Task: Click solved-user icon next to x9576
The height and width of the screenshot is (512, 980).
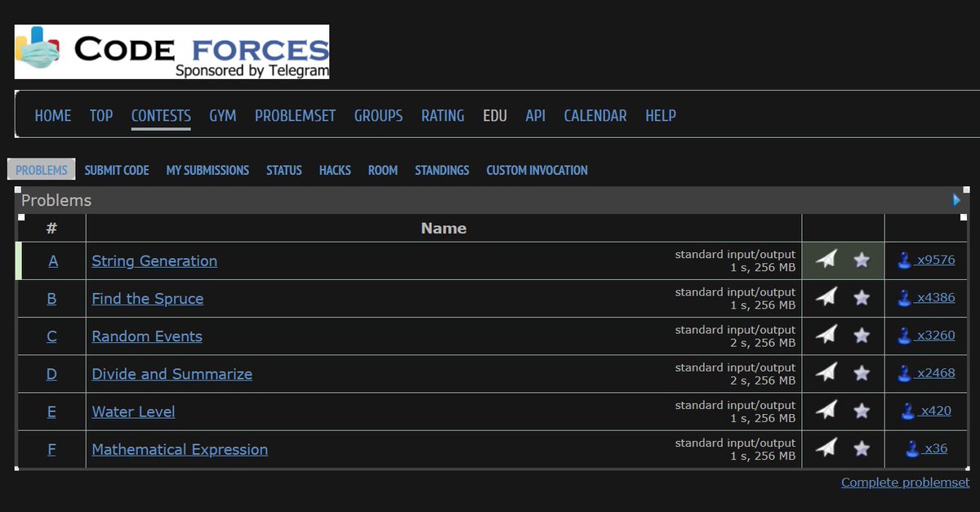Action: click(904, 260)
